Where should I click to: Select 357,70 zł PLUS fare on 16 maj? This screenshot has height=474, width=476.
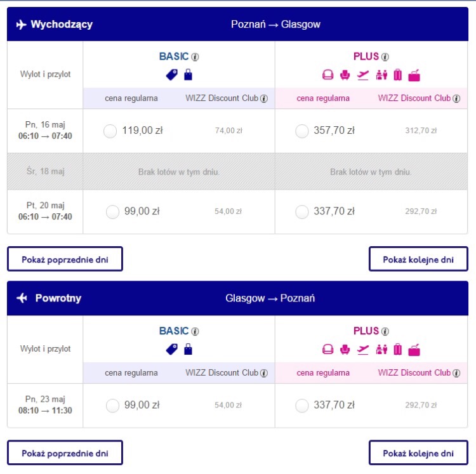click(302, 131)
